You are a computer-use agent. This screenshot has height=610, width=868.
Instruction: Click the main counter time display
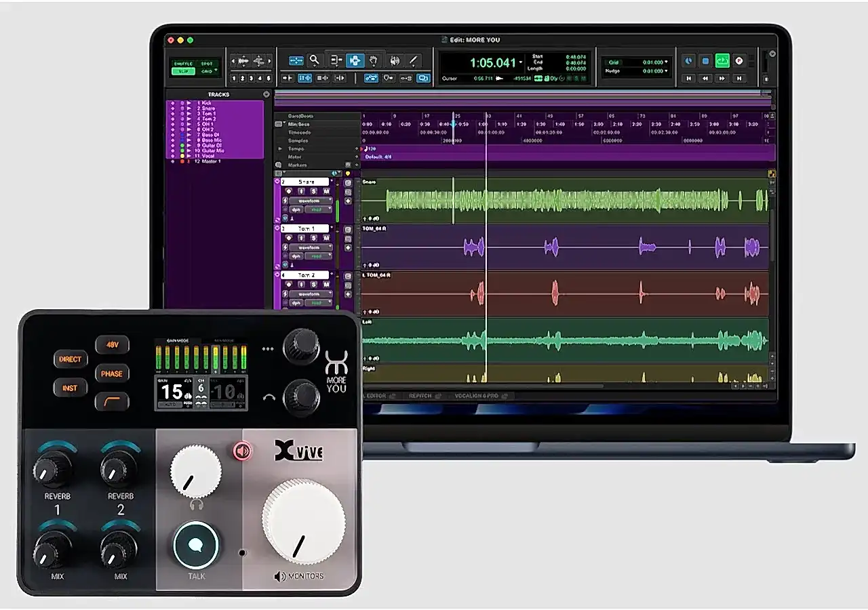click(493, 62)
